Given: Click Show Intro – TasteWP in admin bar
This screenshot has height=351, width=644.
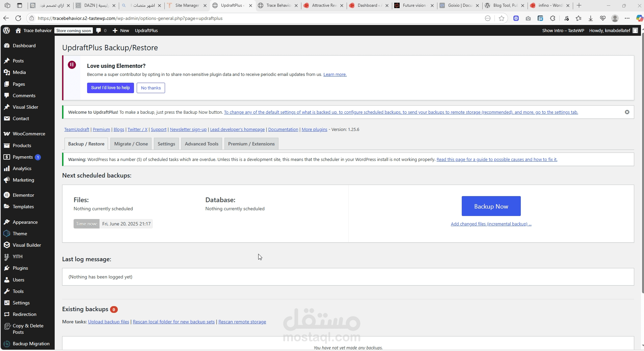Looking at the screenshot, I should pyautogui.click(x=563, y=30).
